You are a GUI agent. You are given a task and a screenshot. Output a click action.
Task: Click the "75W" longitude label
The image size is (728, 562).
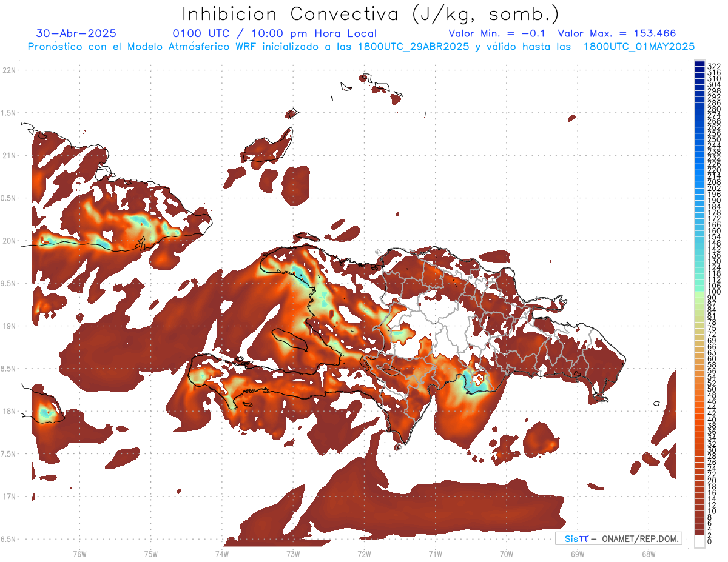coord(150,554)
